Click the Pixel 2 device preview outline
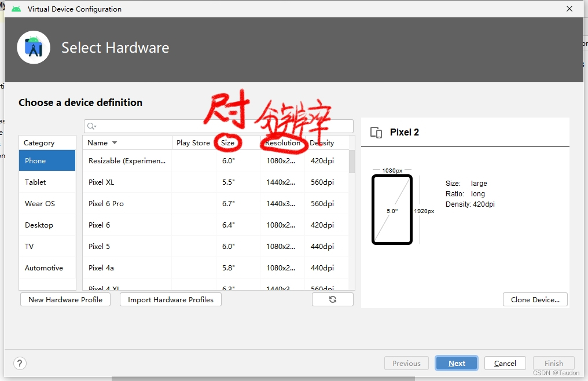This screenshot has width=588, height=381. (x=392, y=210)
